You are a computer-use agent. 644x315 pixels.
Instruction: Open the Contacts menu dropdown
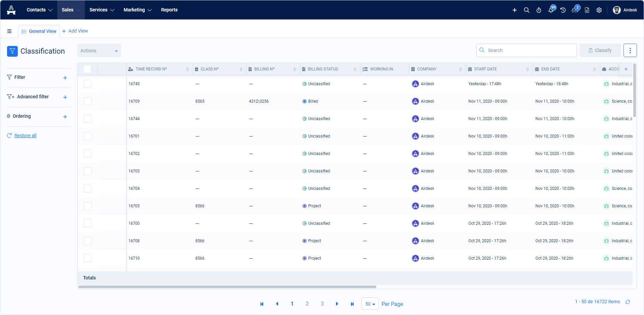click(x=40, y=10)
